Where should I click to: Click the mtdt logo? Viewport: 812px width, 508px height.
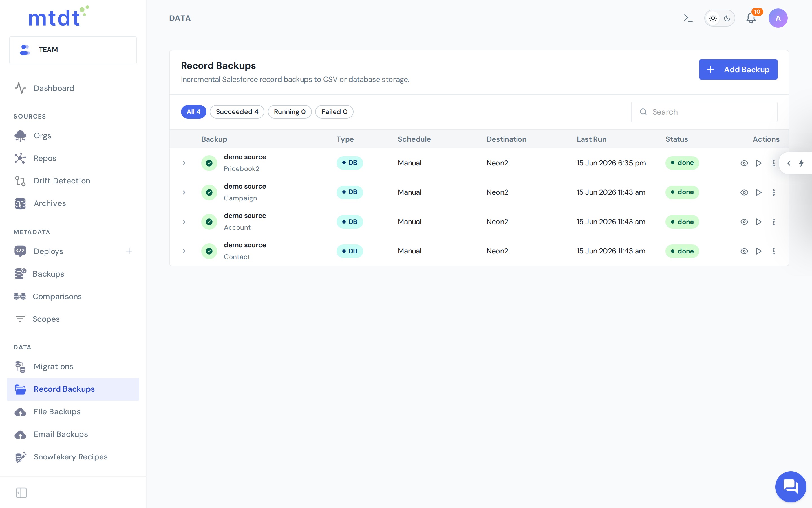pyautogui.click(x=58, y=16)
